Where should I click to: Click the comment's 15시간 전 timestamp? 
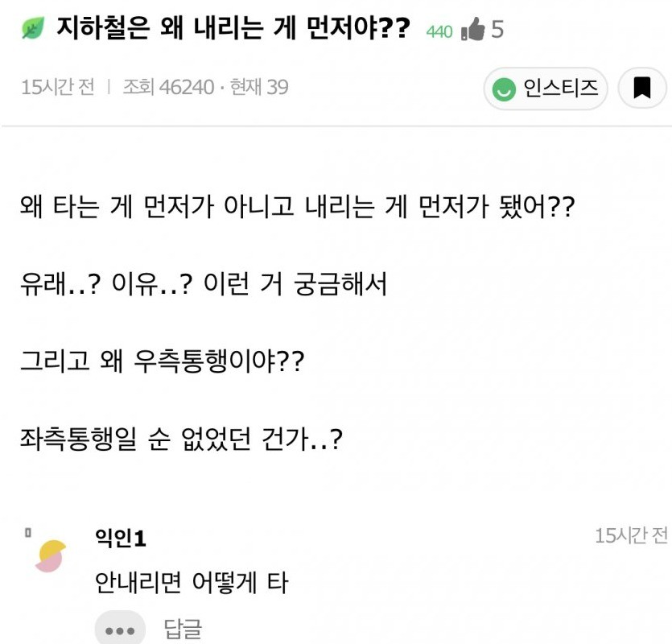[631, 535]
